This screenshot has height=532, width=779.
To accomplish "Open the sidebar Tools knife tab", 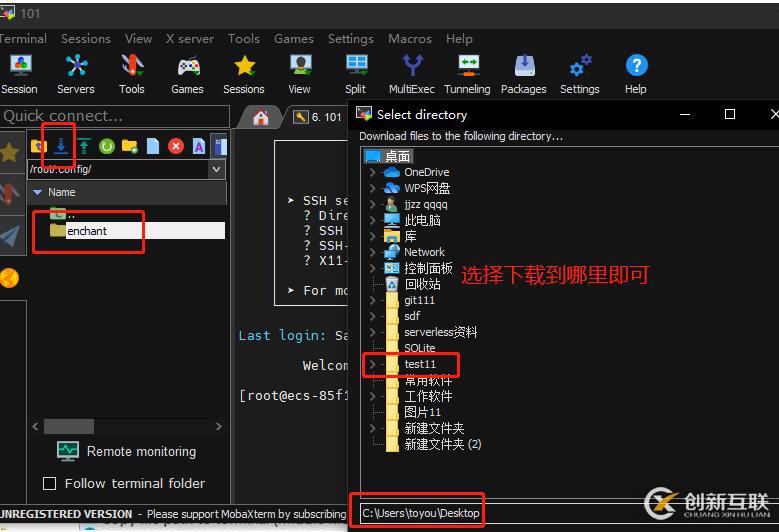I will click(x=10, y=194).
